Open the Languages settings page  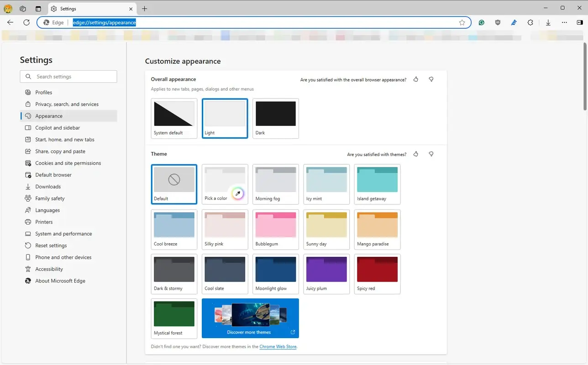click(47, 210)
